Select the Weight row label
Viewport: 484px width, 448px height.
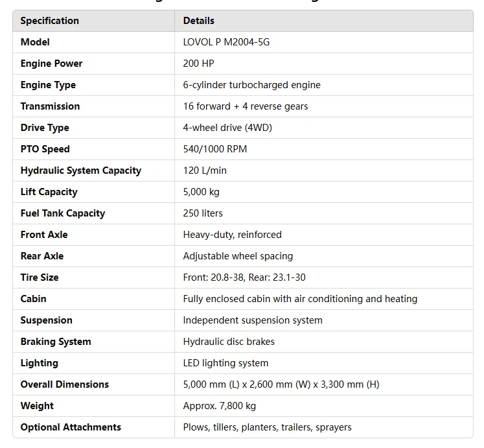click(x=37, y=406)
